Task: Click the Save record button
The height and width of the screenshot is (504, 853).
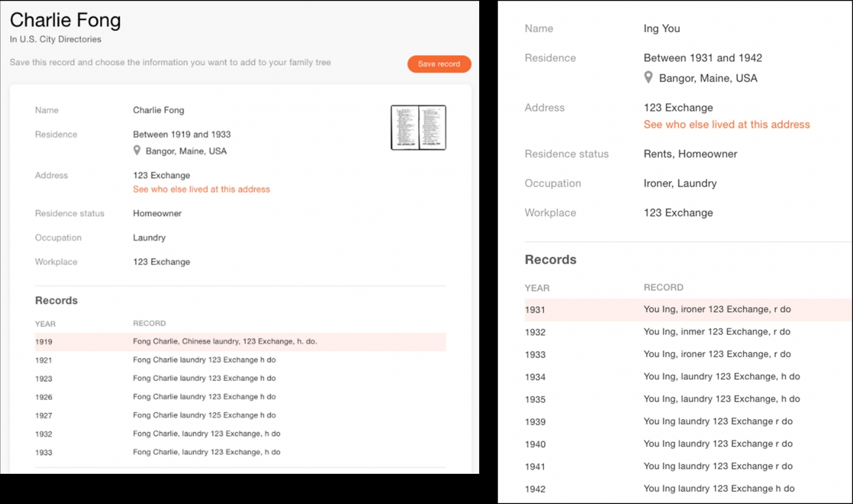Action: 439,64
